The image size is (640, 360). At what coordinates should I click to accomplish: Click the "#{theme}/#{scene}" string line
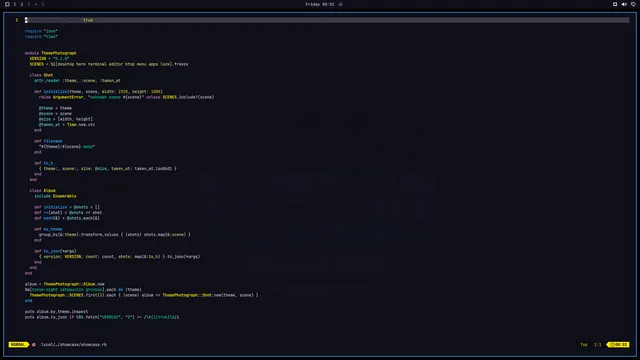coord(67,147)
